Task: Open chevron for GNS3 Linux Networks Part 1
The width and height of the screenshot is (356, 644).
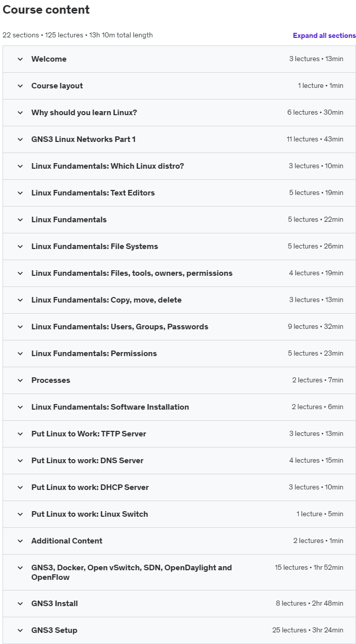Action: pyautogui.click(x=20, y=139)
